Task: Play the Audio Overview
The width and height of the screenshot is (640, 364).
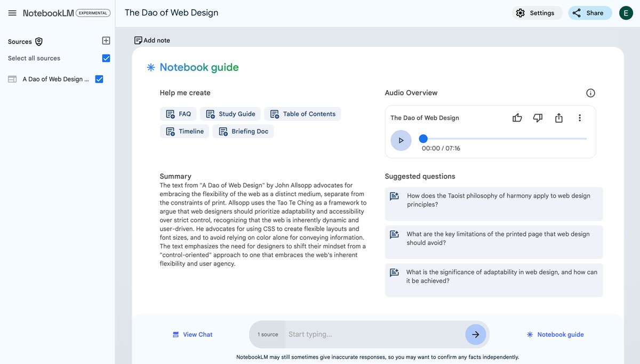Action: point(401,141)
